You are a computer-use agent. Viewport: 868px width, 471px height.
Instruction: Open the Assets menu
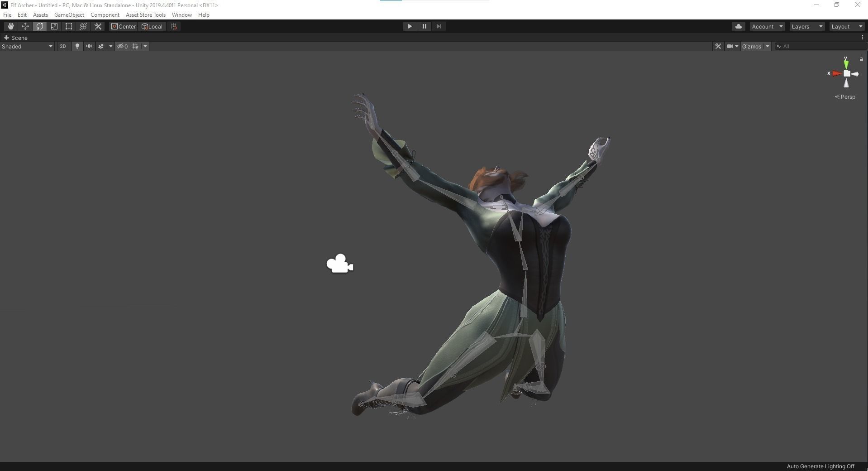40,15
